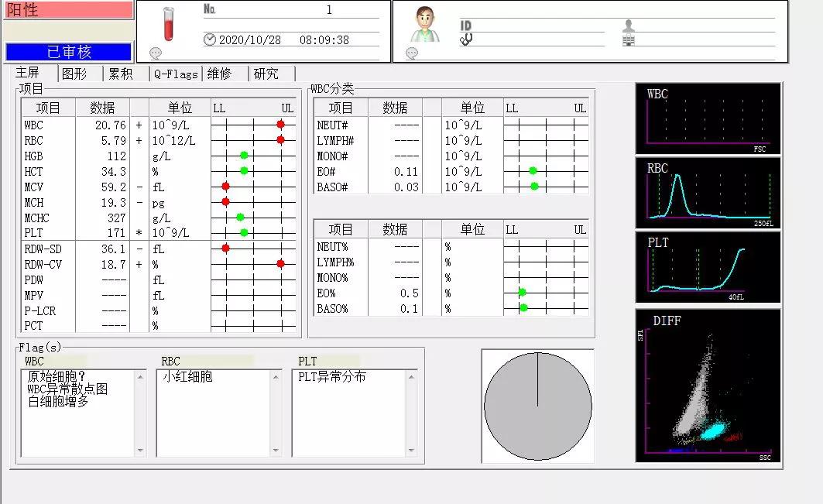Click the blue 已审核 status button
823x504 pixels.
(68, 52)
